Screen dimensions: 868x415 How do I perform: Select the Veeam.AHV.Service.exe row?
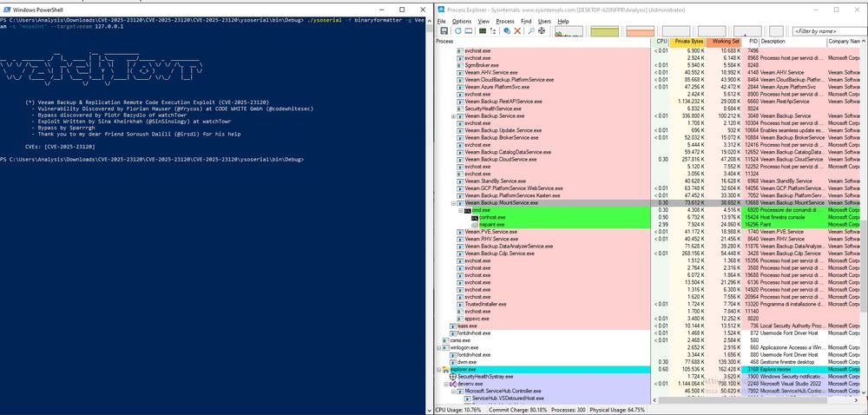648,72
